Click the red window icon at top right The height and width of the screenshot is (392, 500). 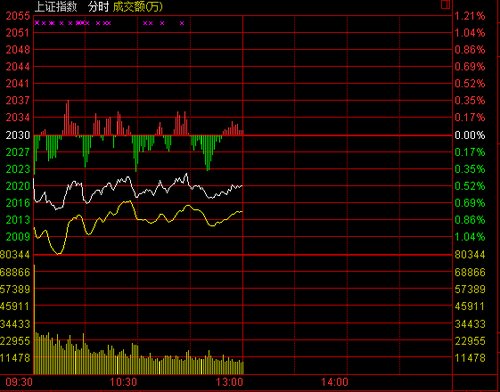(445, 4)
